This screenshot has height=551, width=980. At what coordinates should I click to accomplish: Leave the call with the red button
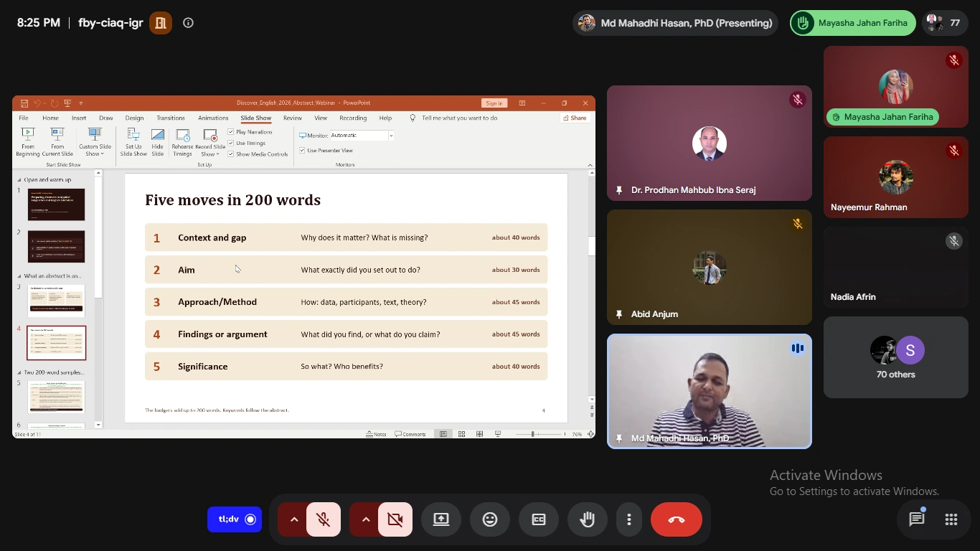677,519
